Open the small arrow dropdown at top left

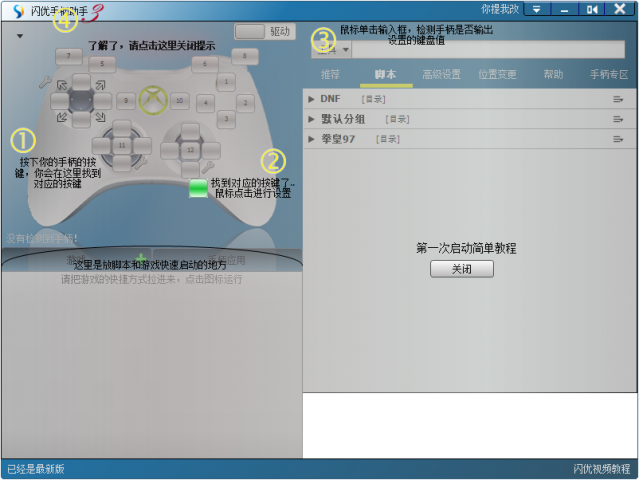pyautogui.click(x=19, y=36)
